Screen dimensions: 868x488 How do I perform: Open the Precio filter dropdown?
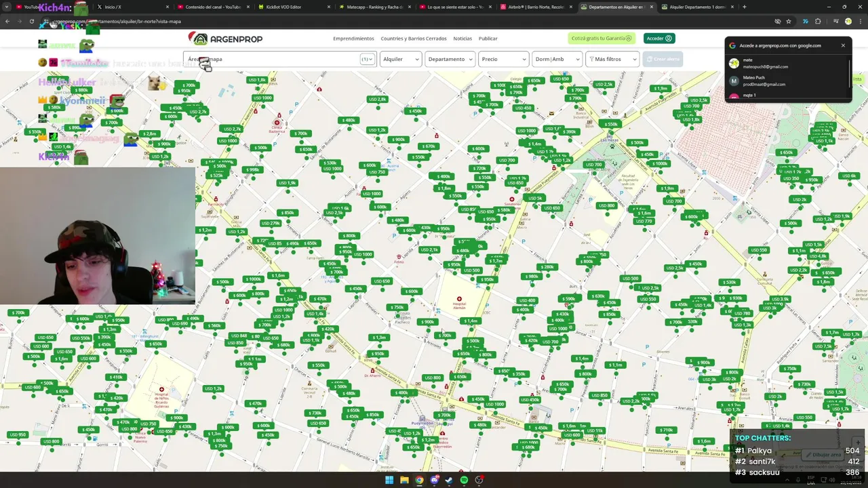pos(503,59)
